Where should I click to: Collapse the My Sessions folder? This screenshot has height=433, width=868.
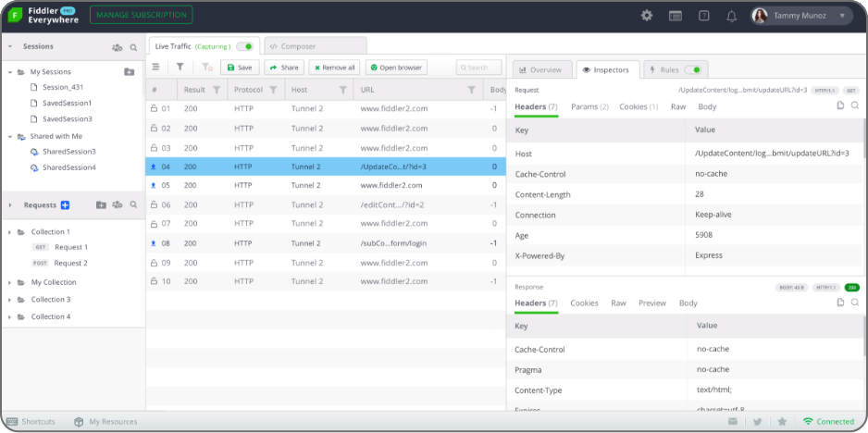tap(10, 72)
